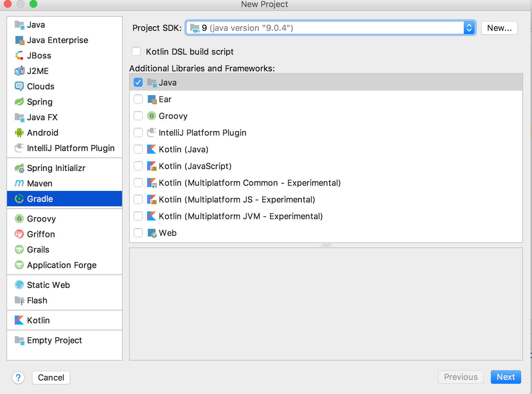Check Kotlin Multiplatform JVM Experimental checkbox

[138, 216]
